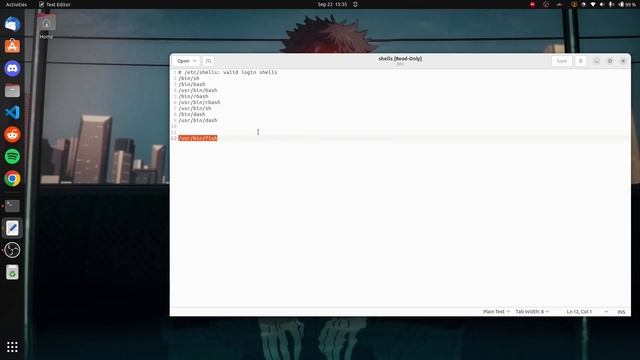Click the volume speaker indicator
The image size is (640, 360).
tap(602, 4)
